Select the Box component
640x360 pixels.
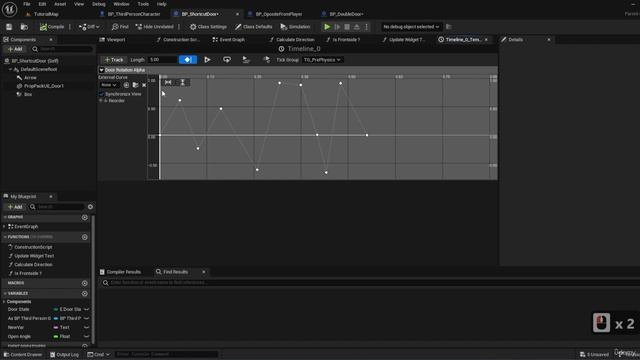(x=28, y=94)
